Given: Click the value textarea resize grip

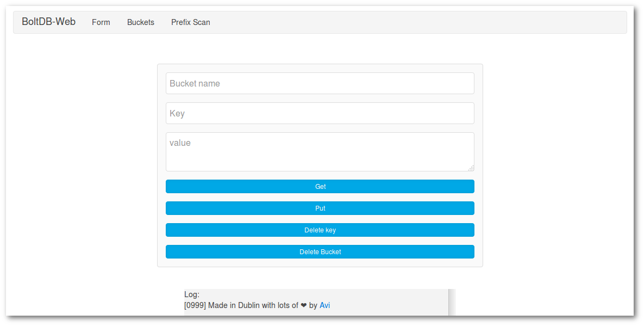Looking at the screenshot, I should click(x=471, y=168).
